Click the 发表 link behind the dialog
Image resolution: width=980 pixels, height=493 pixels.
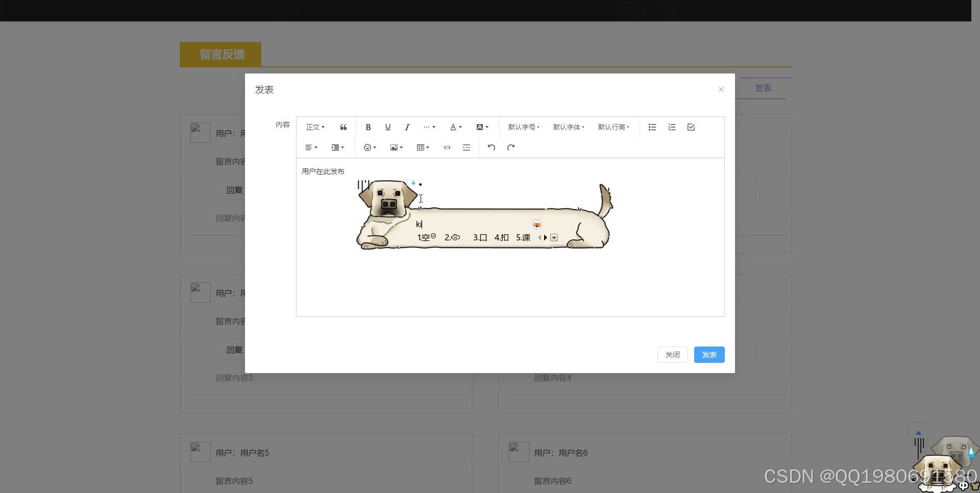[763, 88]
